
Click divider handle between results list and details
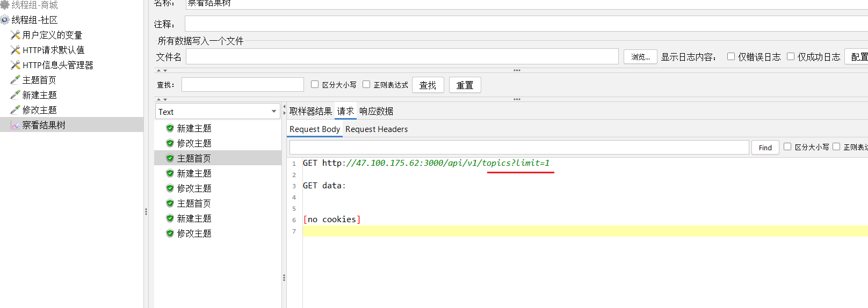(284, 277)
